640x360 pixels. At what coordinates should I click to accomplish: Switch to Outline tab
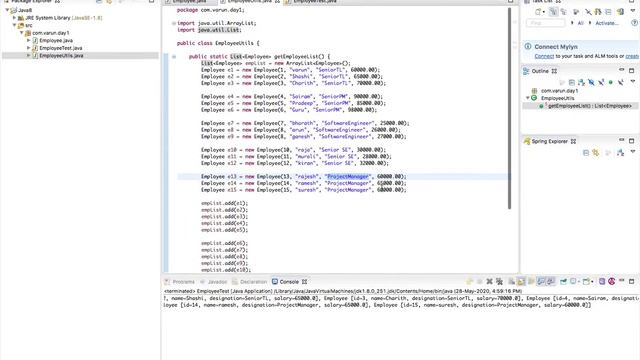540,71
